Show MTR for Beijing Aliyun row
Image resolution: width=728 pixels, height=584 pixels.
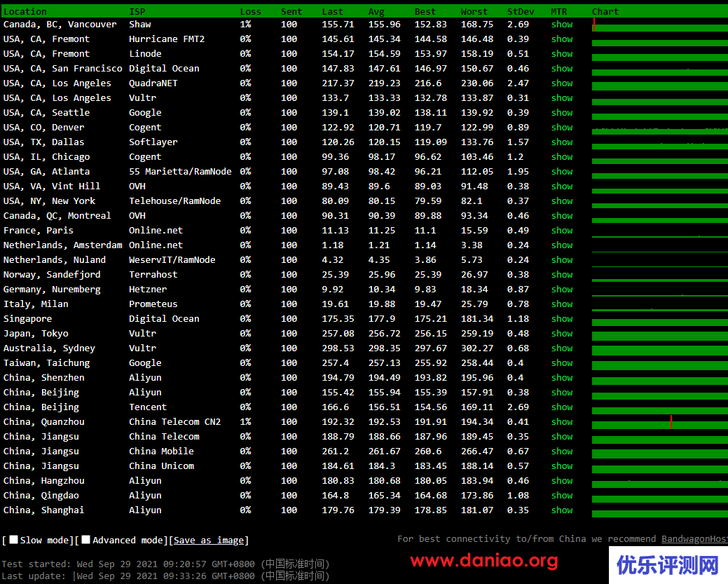tap(562, 393)
